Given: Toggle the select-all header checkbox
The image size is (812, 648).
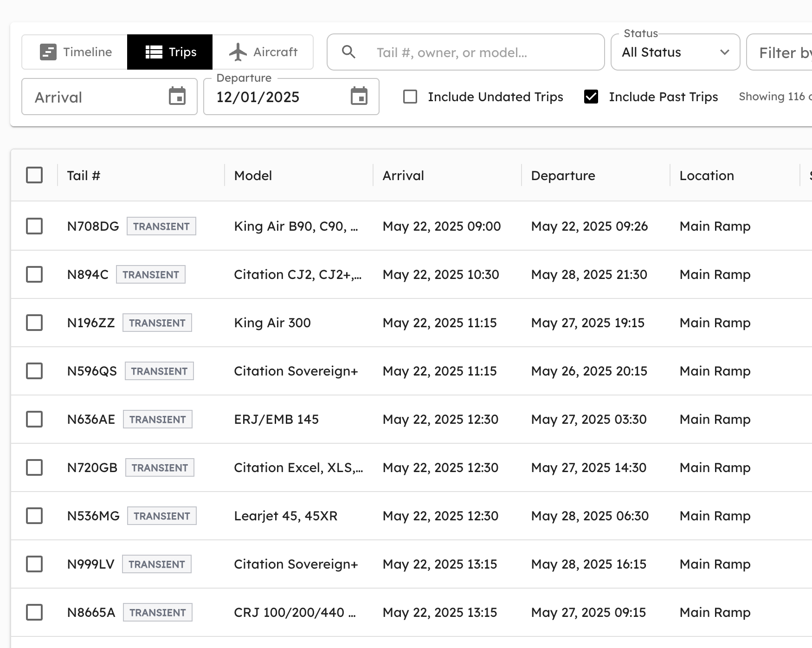Looking at the screenshot, I should (34, 175).
